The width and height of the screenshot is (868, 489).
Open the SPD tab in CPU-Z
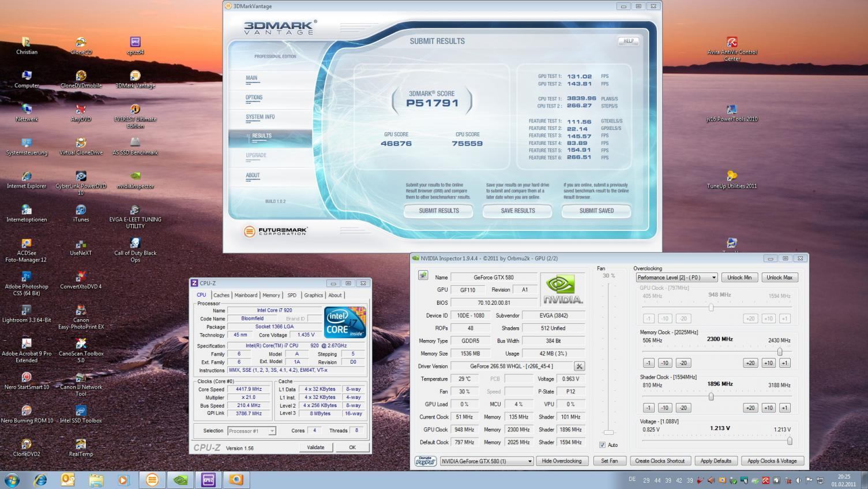[292, 295]
